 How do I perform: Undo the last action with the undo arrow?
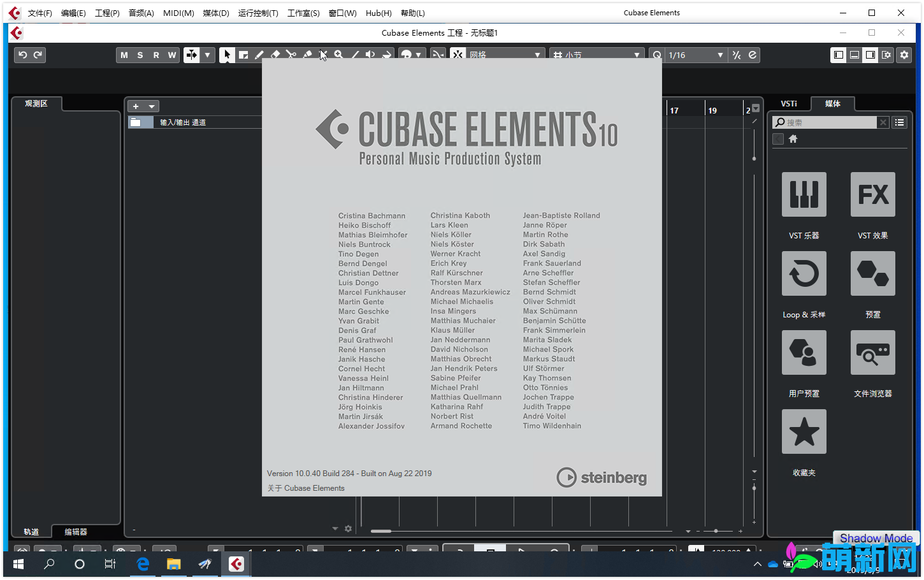22,55
